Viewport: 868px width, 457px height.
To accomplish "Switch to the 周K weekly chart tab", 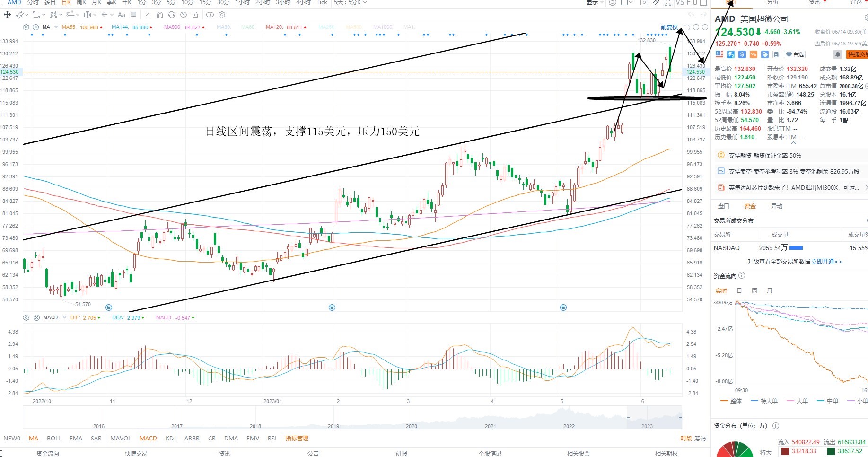I will pos(81,2).
